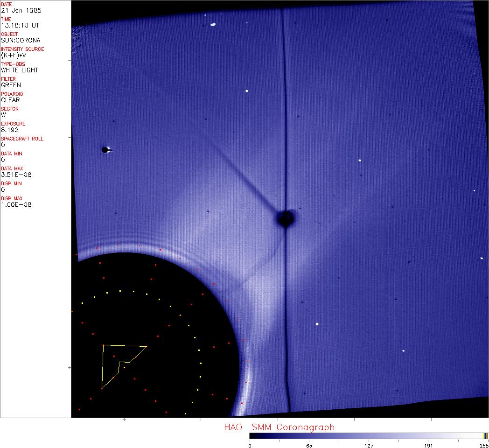Image resolution: width=489 pixels, height=448 pixels.
Task: Select the GREEN filter value
Action: 11,85
